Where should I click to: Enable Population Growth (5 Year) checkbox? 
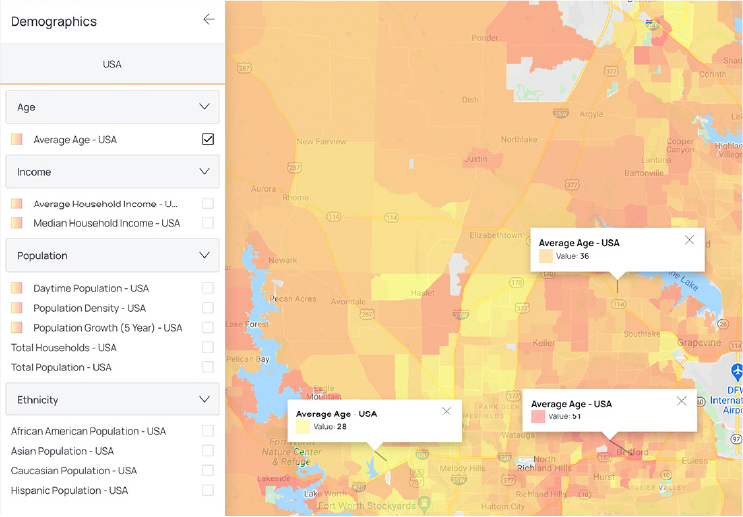tap(208, 327)
